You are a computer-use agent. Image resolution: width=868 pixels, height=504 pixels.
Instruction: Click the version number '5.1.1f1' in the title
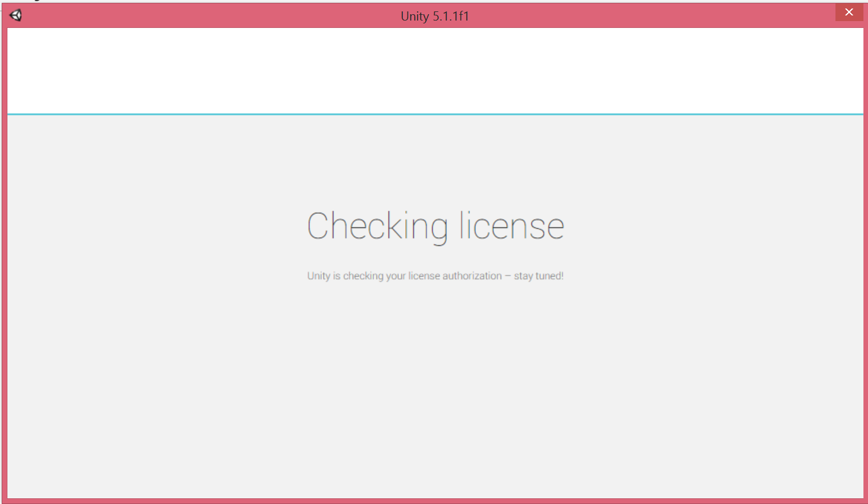[450, 16]
